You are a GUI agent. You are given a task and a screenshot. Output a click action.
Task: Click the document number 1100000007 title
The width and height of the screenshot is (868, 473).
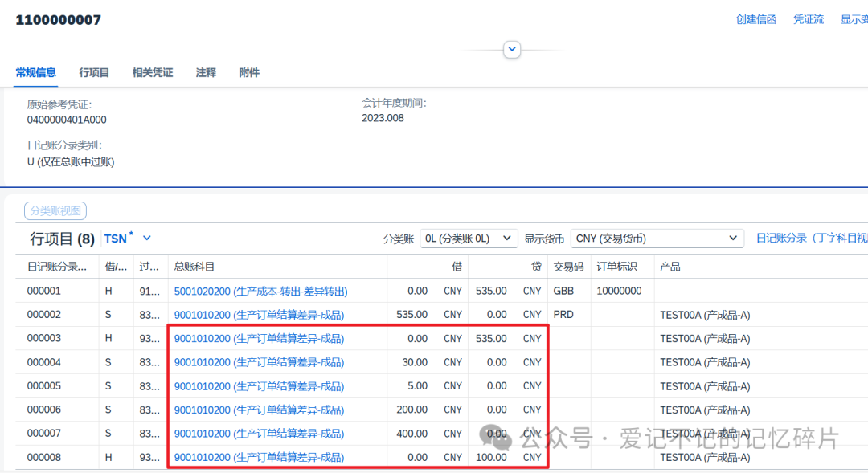(x=59, y=20)
